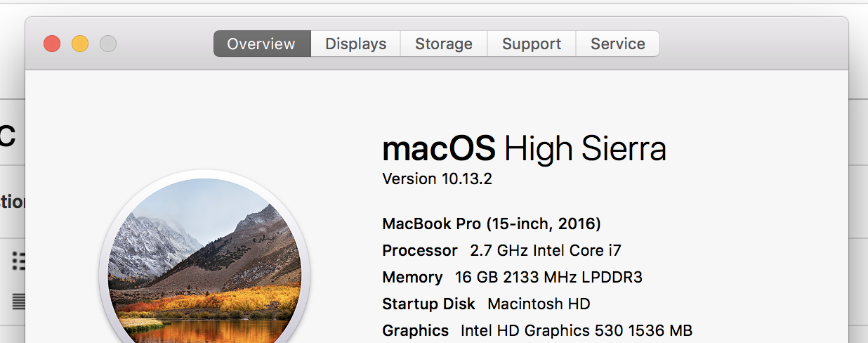Click Version 10.13.2 to reveal build number
Screen dimensions: 868x343
[437, 179]
